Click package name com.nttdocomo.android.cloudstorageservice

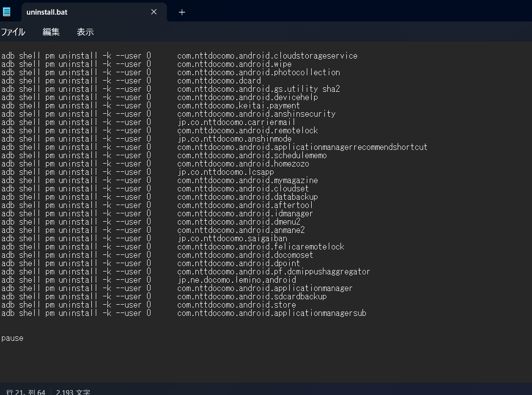tap(267, 56)
